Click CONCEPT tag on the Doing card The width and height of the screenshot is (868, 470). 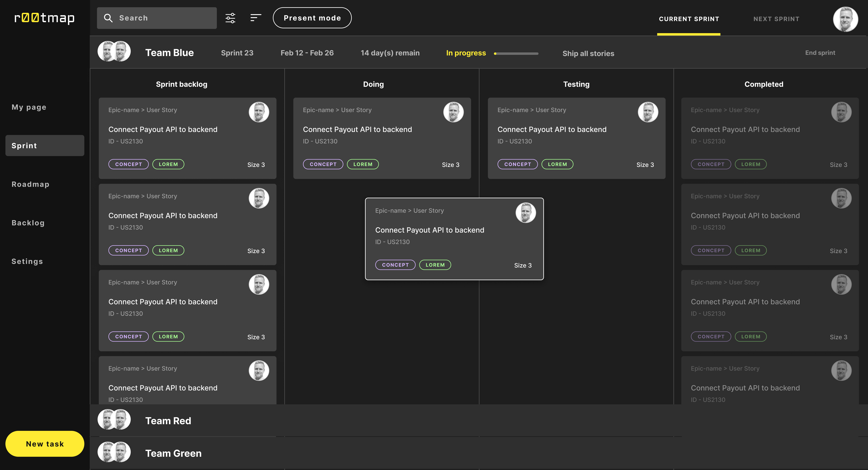tap(323, 164)
